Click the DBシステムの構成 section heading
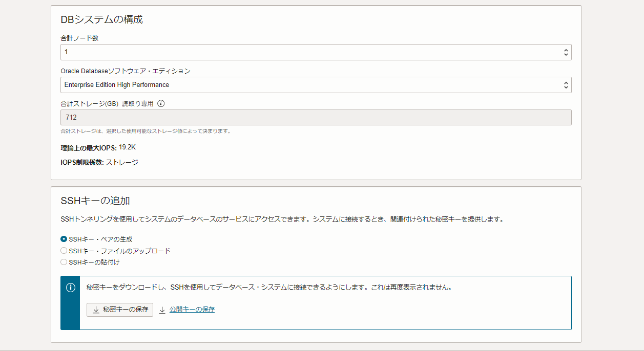The height and width of the screenshot is (351, 644). click(101, 20)
